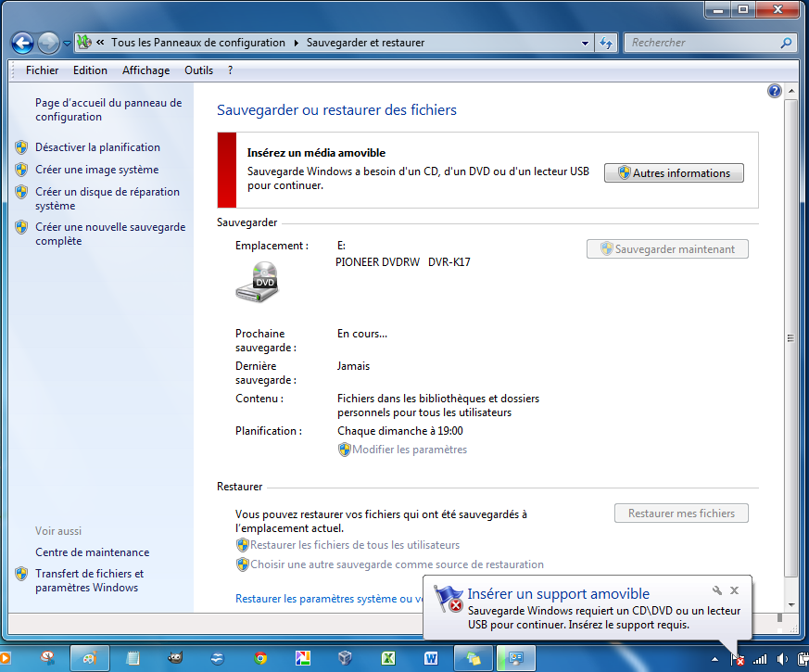The width and height of the screenshot is (809, 672).
Task: Close the 'Insérer un support amovible' notification
Action: tap(734, 590)
